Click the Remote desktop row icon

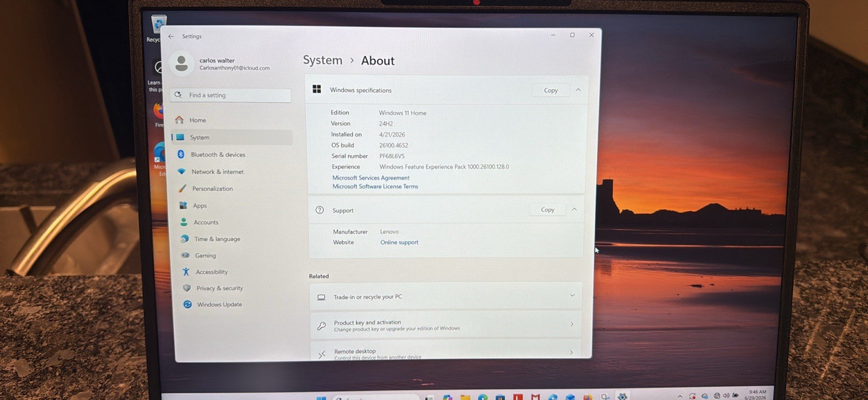coord(322,354)
